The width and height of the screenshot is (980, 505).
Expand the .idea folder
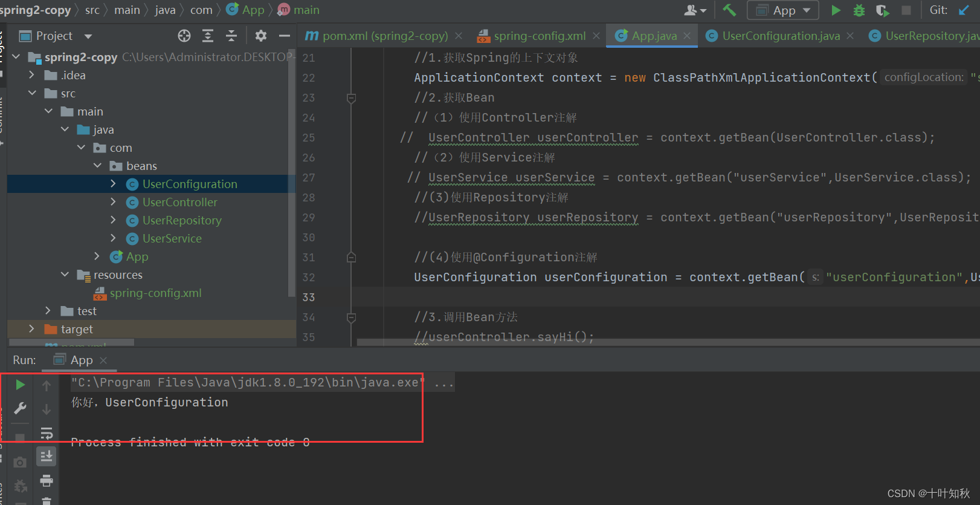[32, 74]
